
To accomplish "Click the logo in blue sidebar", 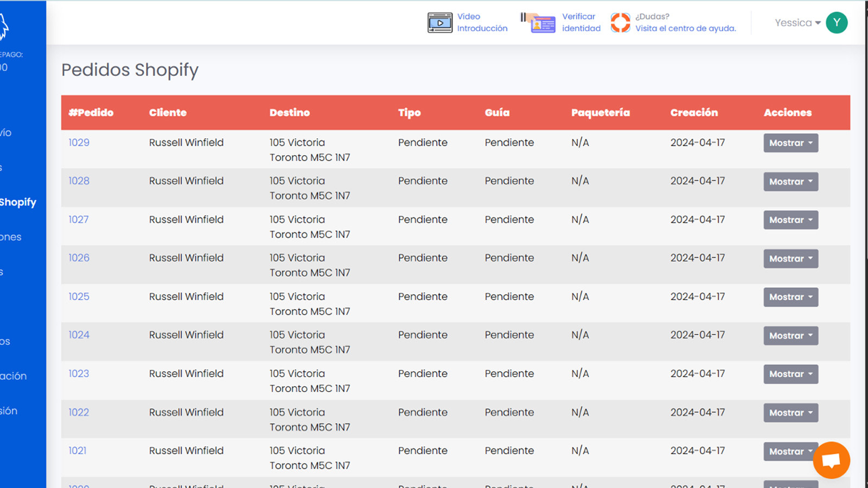I will 3,27.
